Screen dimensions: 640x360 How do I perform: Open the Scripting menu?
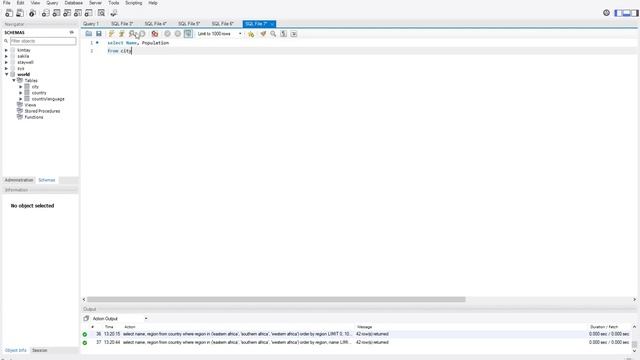coord(133,3)
